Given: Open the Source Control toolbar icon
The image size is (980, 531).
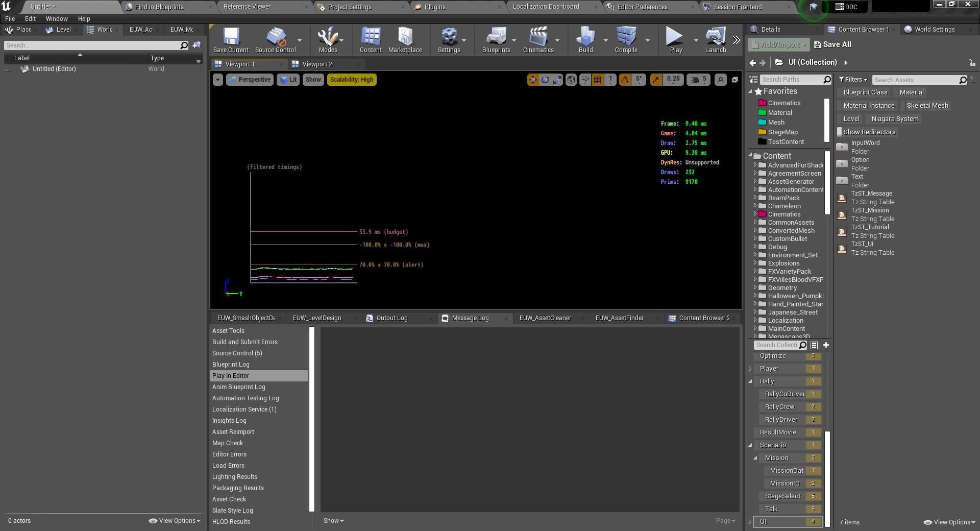Looking at the screenshot, I should 276,40.
